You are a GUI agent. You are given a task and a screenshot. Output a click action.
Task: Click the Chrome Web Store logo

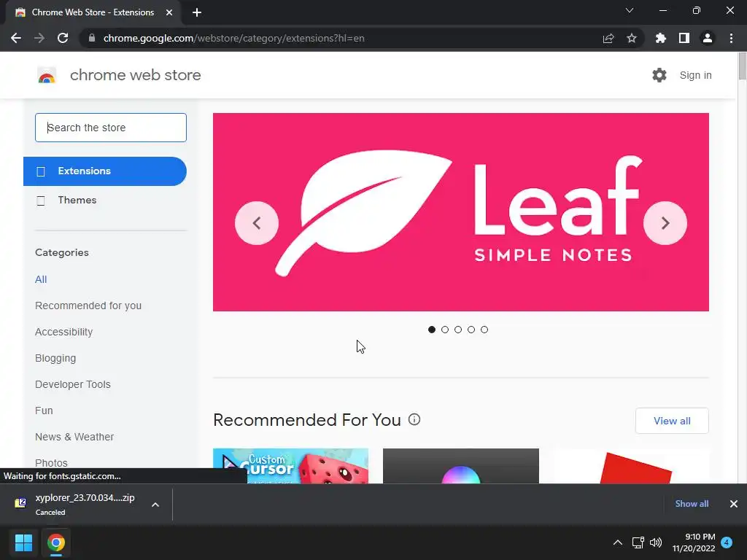47,75
